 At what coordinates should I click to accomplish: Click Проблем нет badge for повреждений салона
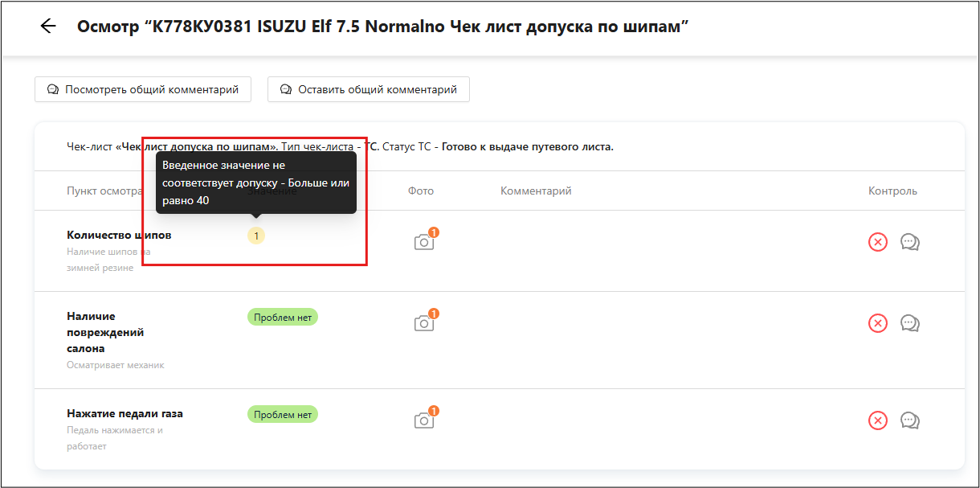pyautogui.click(x=282, y=317)
